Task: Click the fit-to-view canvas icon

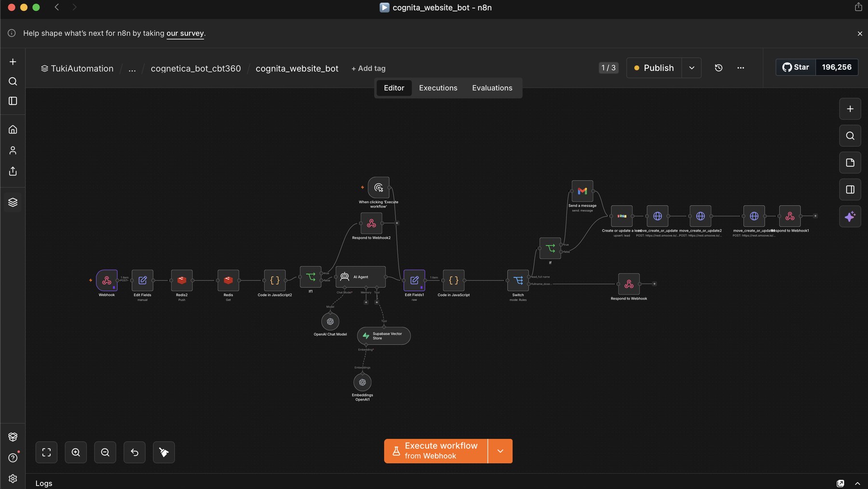Action: click(46, 452)
